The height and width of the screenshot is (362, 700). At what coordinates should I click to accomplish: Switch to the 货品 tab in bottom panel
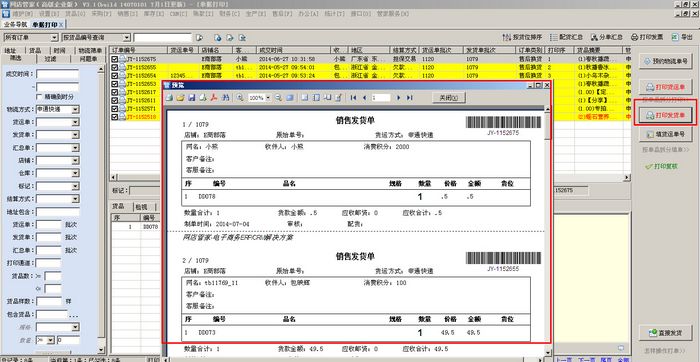click(118, 207)
